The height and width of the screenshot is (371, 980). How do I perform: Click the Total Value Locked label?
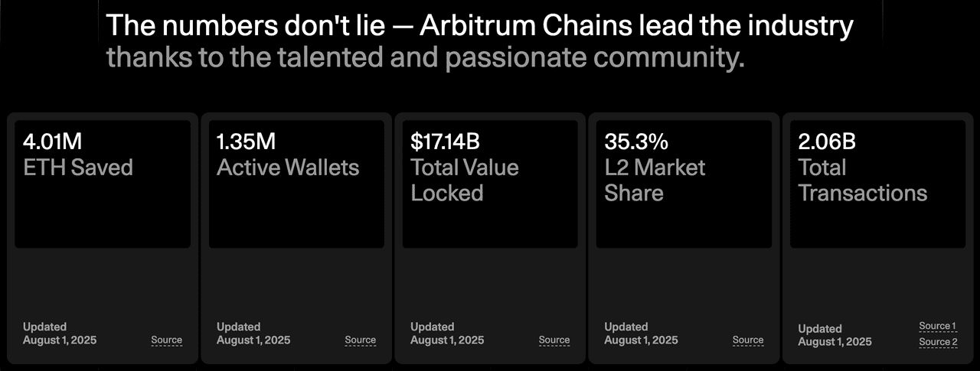pos(464,181)
